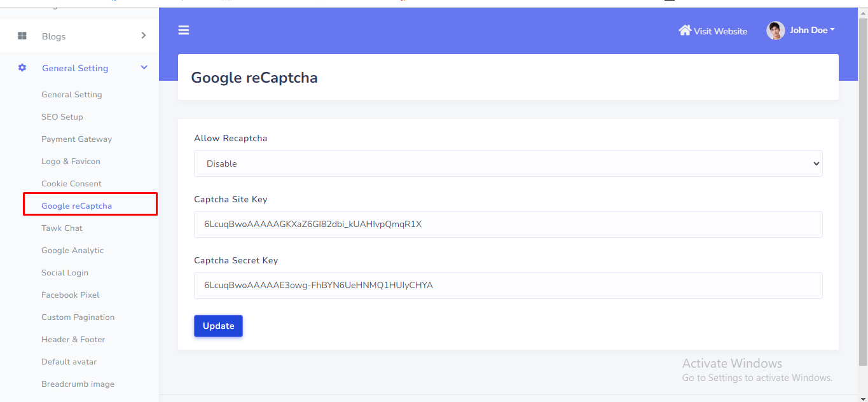This screenshot has width=868, height=402.
Task: Click the General Setting gear icon
Action: click(22, 68)
